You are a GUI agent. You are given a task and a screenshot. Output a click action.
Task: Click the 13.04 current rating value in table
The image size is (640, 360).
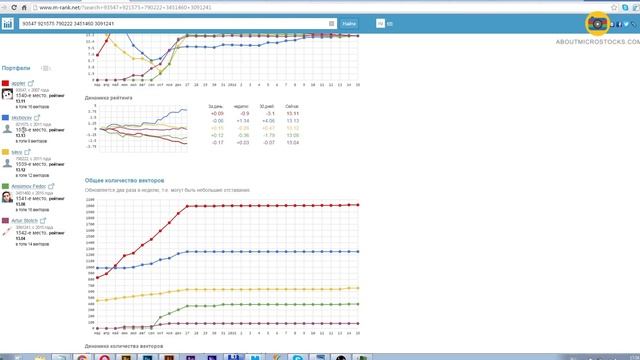tap(293, 142)
